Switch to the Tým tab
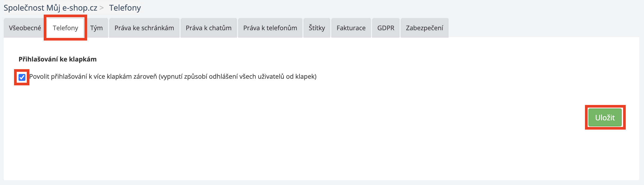The image size is (644, 185). tap(96, 28)
